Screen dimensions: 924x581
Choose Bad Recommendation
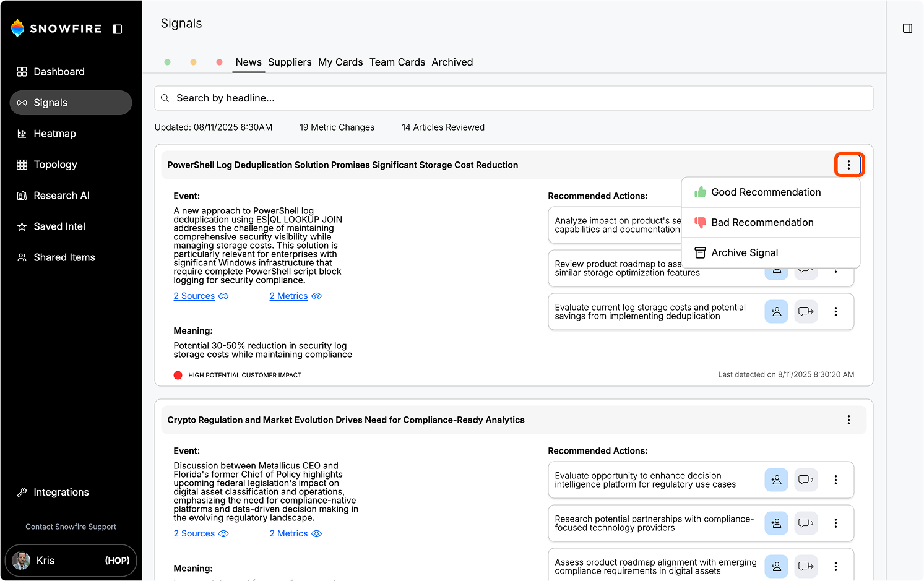[771, 223]
